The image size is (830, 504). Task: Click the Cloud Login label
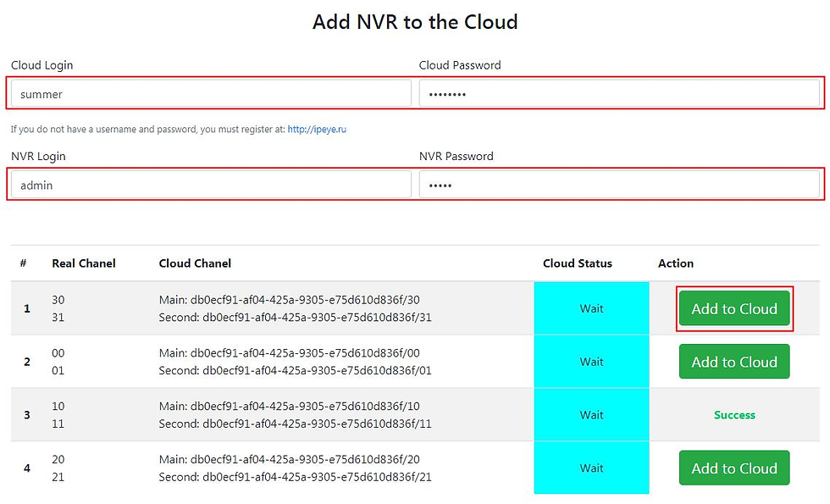[41, 65]
